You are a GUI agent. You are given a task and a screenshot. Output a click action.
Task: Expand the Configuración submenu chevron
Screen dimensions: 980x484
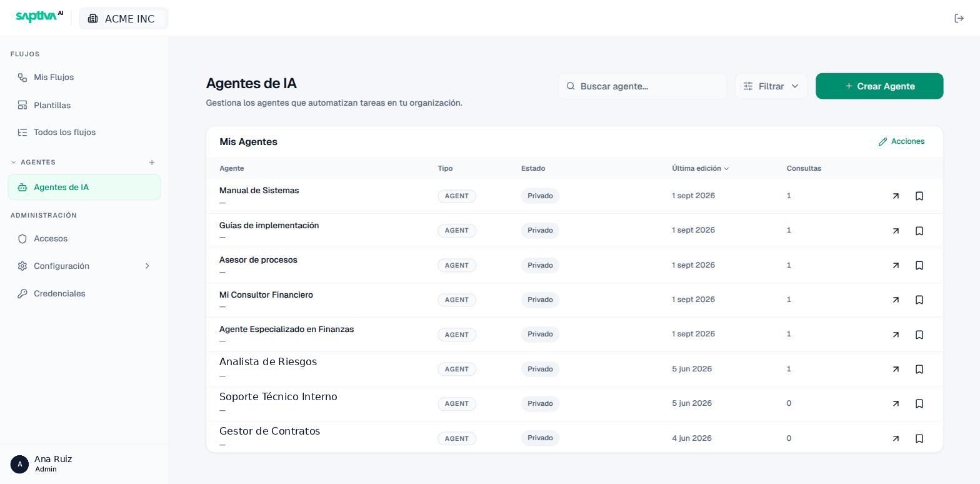pos(147,266)
